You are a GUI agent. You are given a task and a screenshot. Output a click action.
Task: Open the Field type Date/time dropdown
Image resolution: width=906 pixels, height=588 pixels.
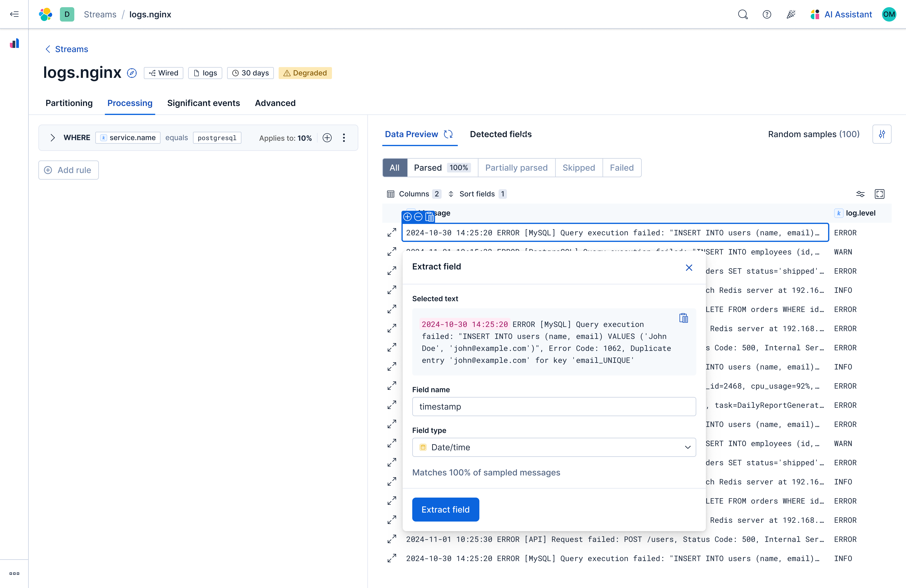554,447
